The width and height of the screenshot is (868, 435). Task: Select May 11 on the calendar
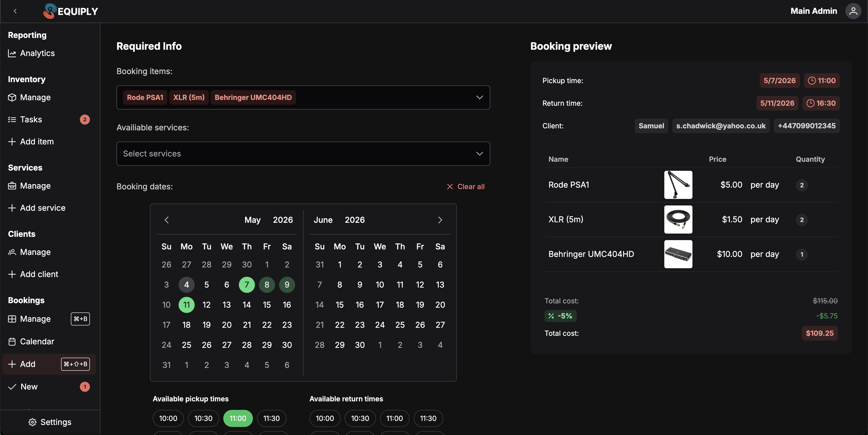coord(186,305)
